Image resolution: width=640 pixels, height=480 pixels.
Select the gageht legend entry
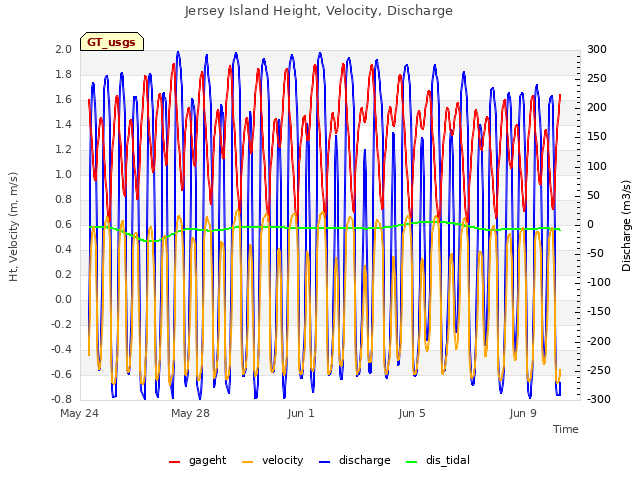coord(198,460)
